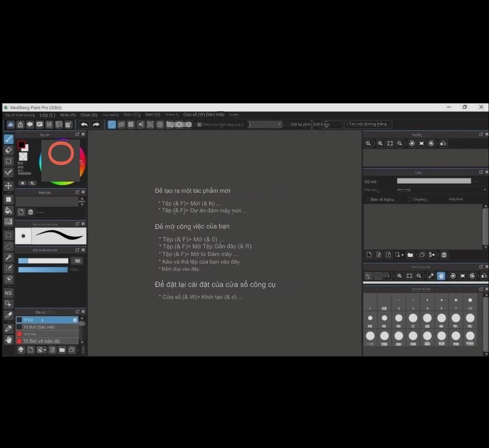The width and height of the screenshot is (489, 448).
Task: Open the Xem (V) menu
Action: [x=152, y=115]
